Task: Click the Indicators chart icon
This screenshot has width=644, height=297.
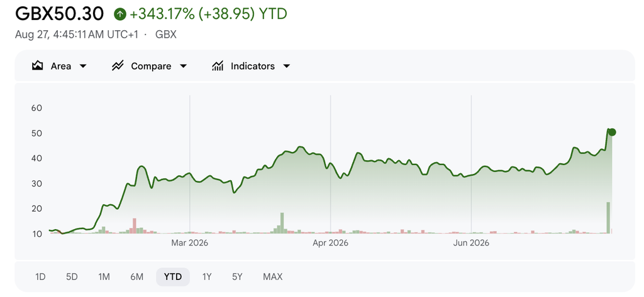Action: [218, 66]
